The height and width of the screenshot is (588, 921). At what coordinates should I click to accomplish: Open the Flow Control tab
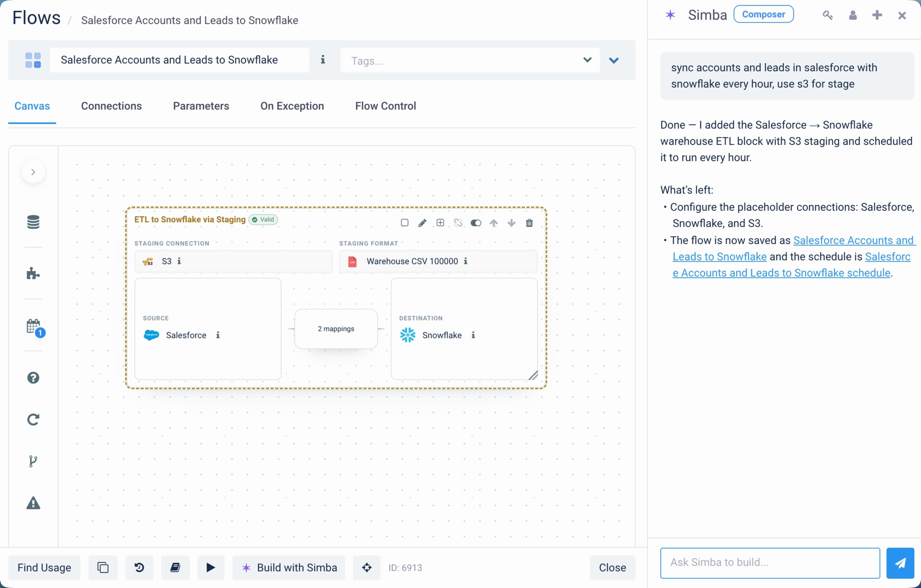coord(385,106)
